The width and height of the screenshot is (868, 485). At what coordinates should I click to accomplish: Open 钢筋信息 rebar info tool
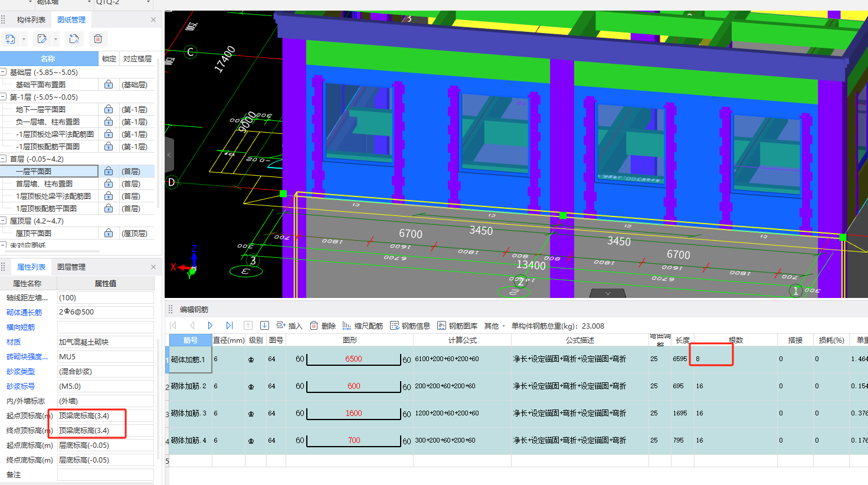tap(410, 326)
